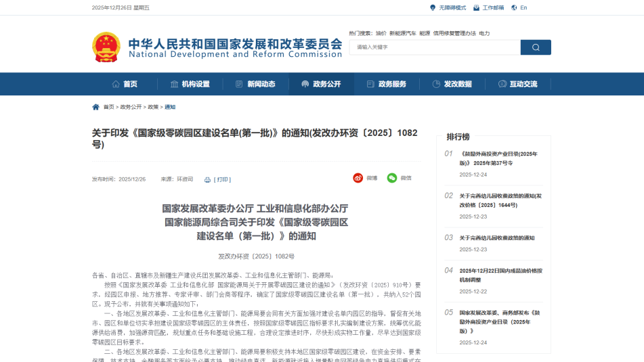
Task: Click the keyword search input field
Action: pyautogui.click(x=434, y=47)
